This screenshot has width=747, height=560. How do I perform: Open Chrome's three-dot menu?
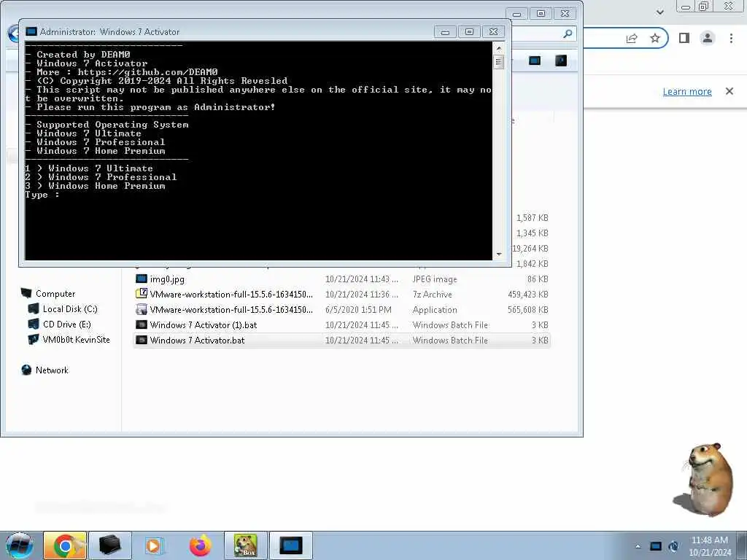click(731, 38)
